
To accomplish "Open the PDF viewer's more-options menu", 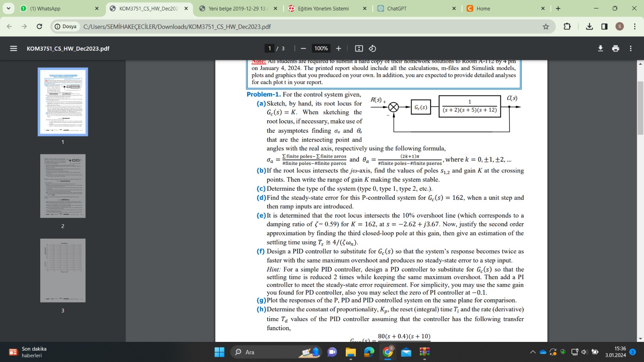I will 630,48.
